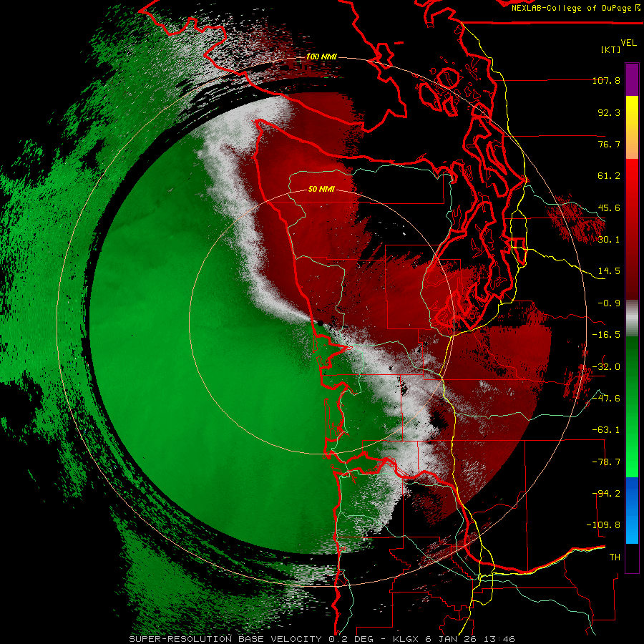
Task: Click the VEL legend title
Action: tap(628, 42)
